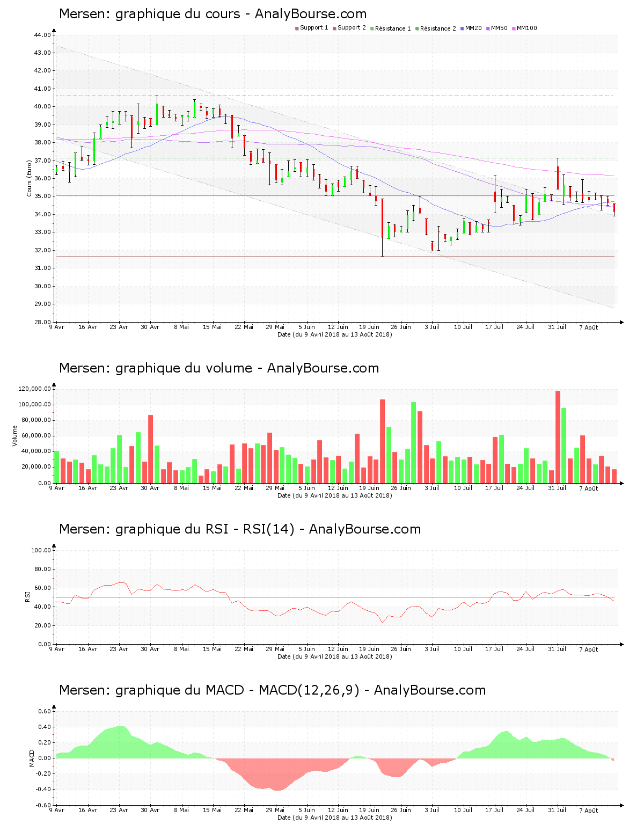Click the 120,000.00 volume axis value

tap(34, 389)
